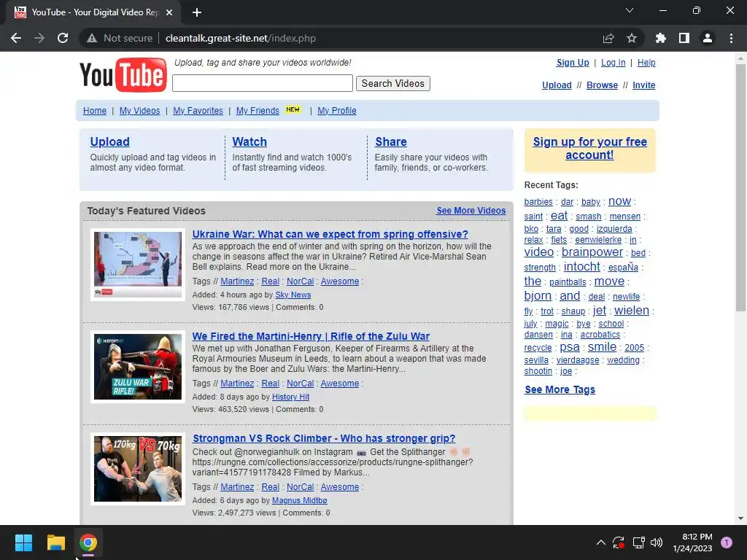Click the barbies tag
This screenshot has width=747, height=560.
coord(538,202)
